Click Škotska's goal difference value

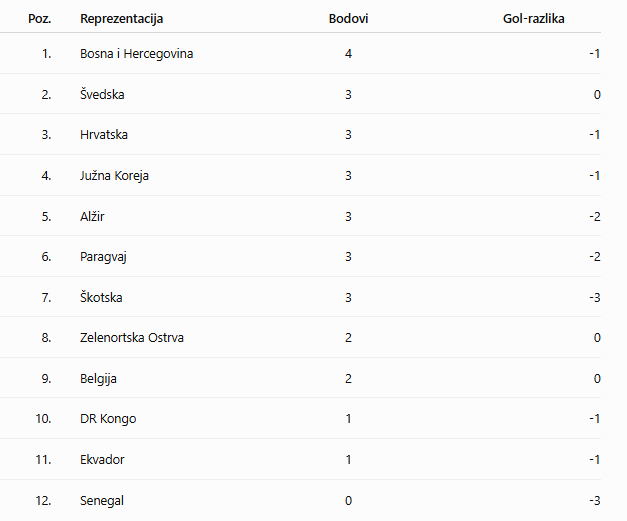pos(595,297)
